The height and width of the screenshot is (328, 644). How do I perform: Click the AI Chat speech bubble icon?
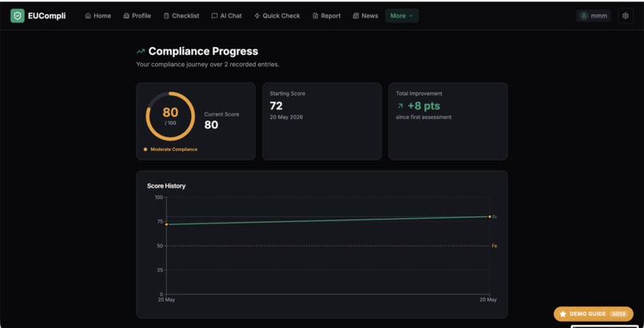click(214, 16)
